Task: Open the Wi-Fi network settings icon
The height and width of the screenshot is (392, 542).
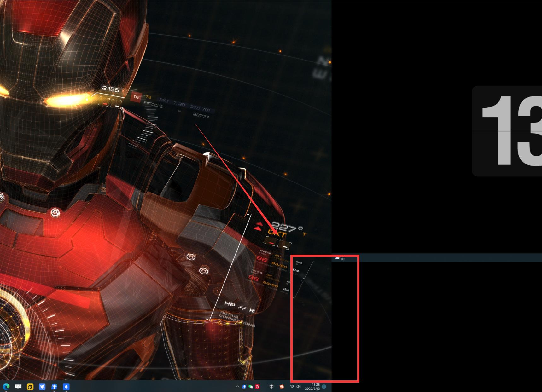Action: click(292, 387)
